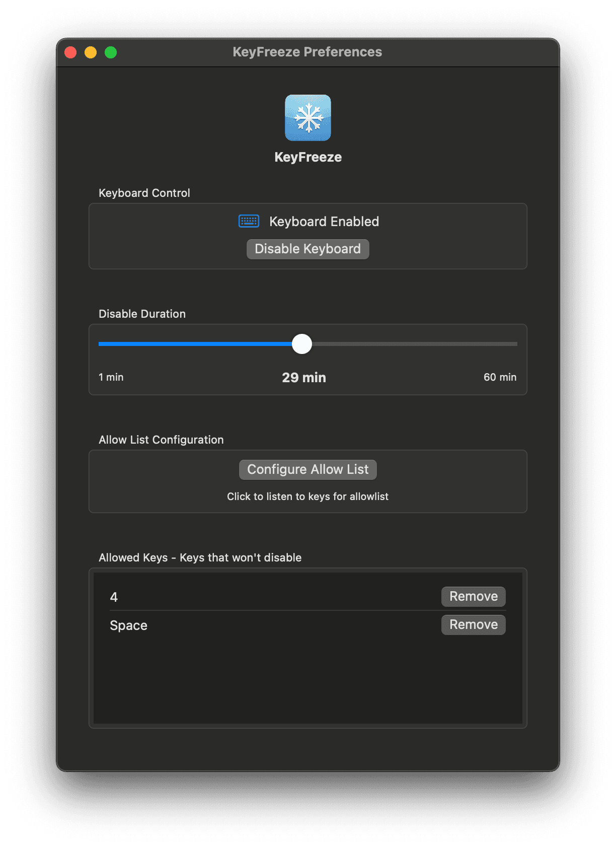Remove the '4' key from allowed keys
The height and width of the screenshot is (846, 616).
coord(474,596)
